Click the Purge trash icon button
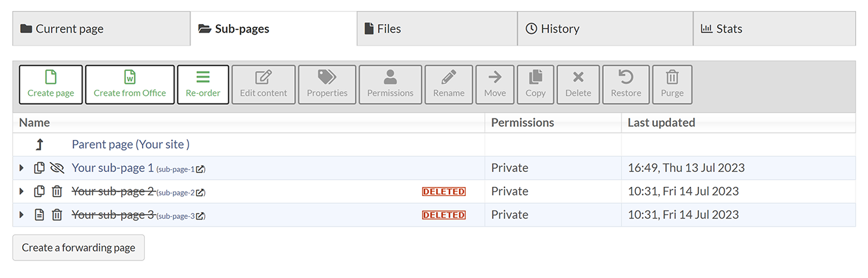The image size is (868, 278). (x=672, y=85)
